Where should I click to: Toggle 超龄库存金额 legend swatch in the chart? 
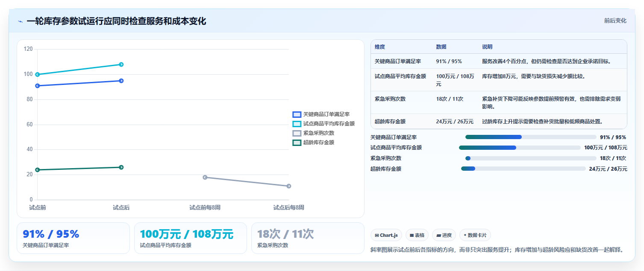pyautogui.click(x=297, y=143)
